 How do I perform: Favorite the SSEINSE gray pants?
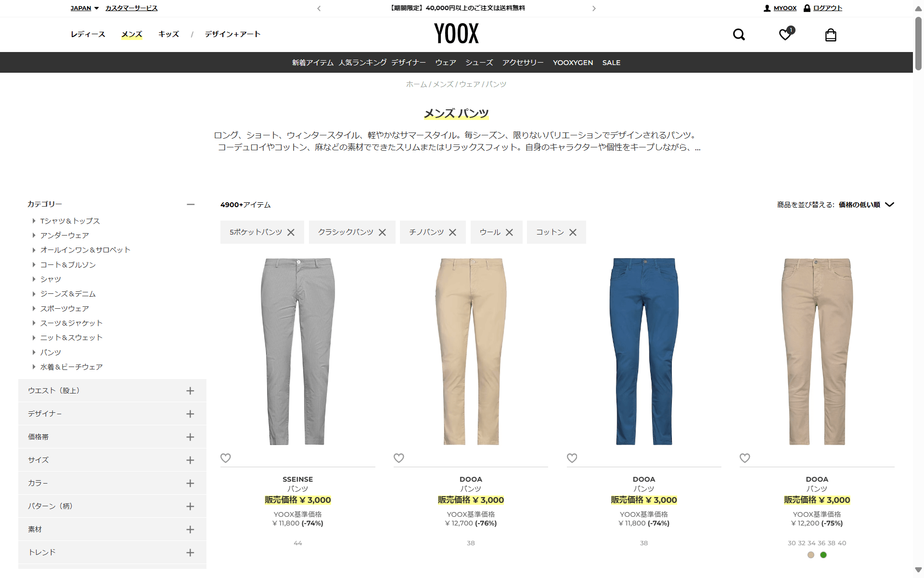226,458
